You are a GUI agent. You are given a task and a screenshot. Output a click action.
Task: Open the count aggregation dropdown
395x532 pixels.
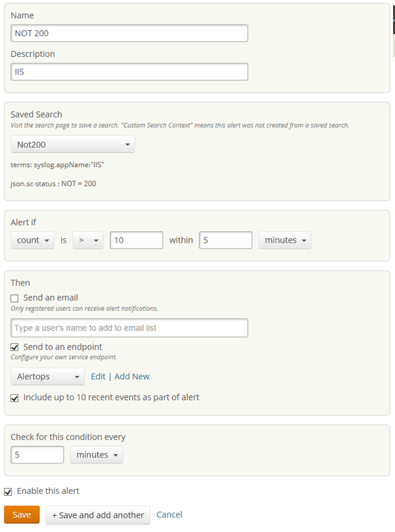click(x=33, y=240)
